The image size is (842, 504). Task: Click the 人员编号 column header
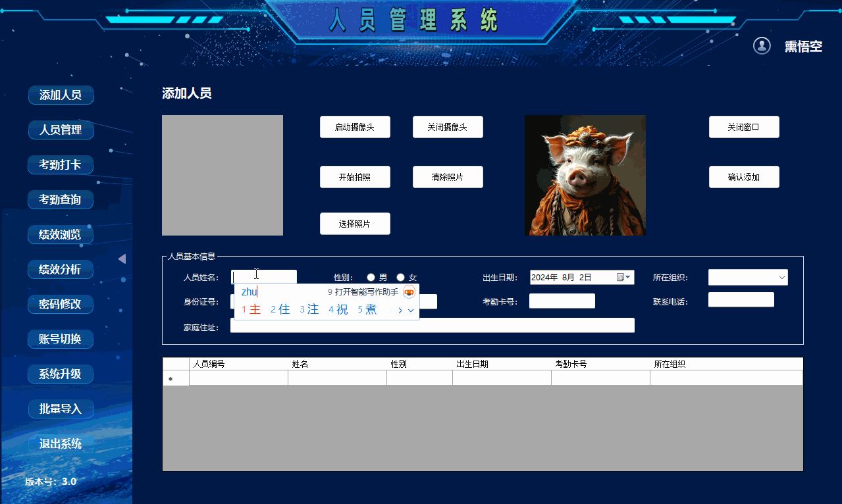238,364
